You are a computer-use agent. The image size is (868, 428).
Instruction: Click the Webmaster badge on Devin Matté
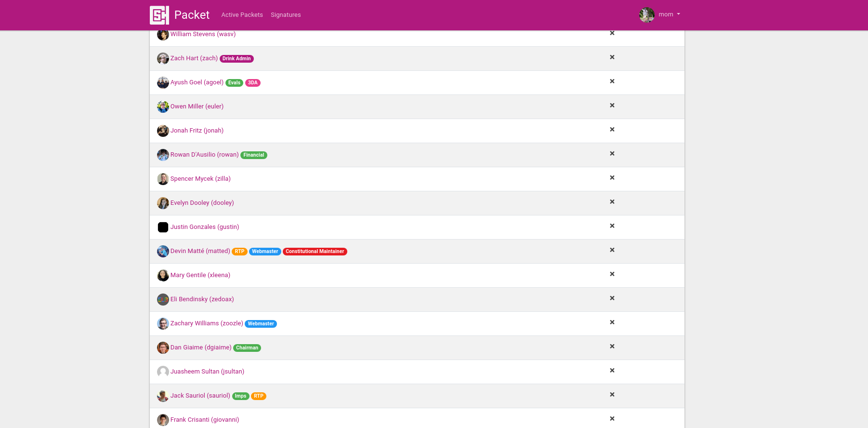coord(265,252)
